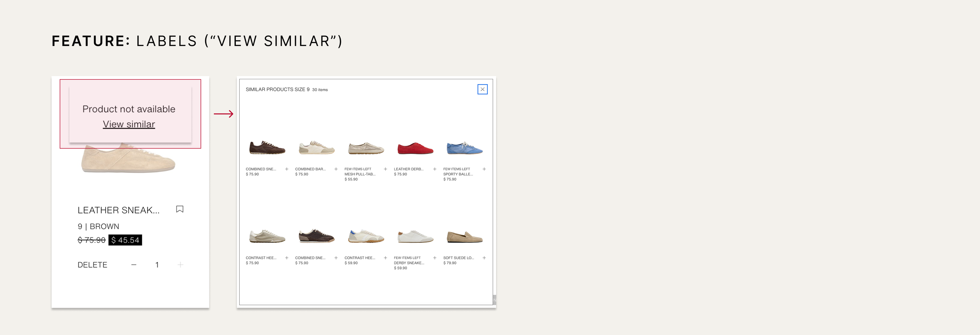Add the brown Combined Sneaker at top

[x=286, y=169]
